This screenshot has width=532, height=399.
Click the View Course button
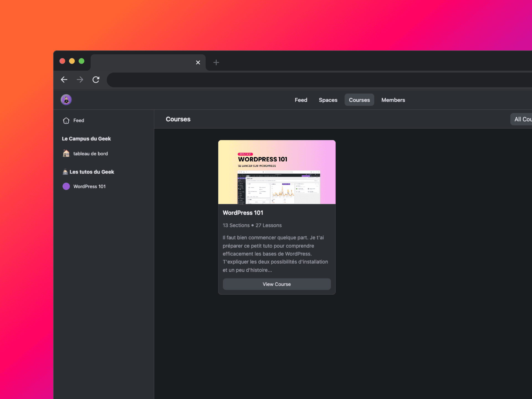pyautogui.click(x=277, y=284)
